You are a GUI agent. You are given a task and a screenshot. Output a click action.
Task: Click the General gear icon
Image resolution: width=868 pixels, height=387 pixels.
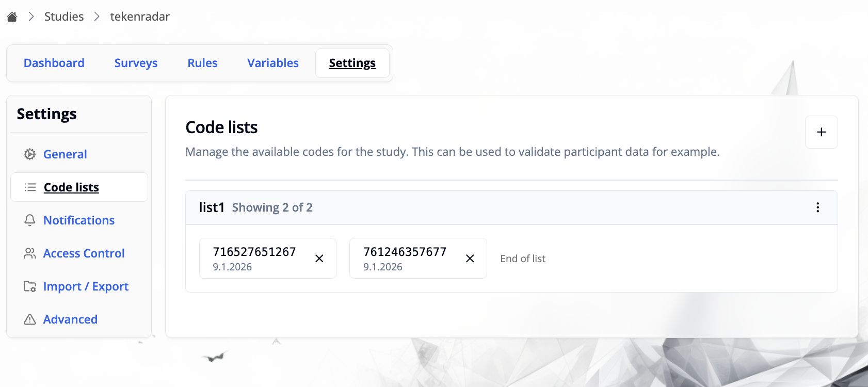click(x=30, y=154)
